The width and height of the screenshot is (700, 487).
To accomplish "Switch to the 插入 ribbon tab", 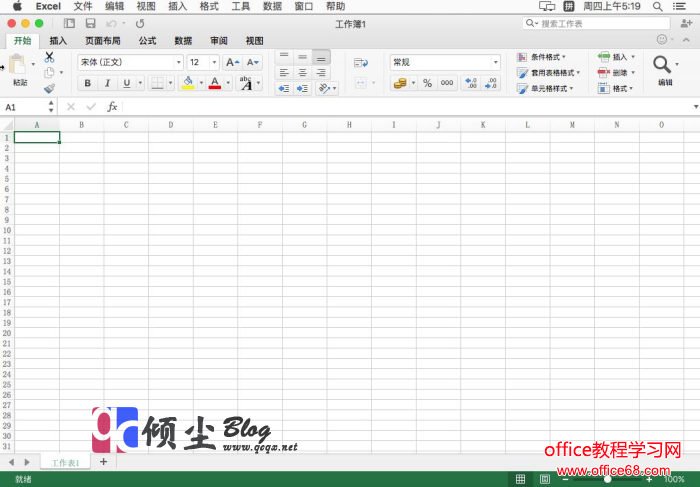I will coord(58,41).
